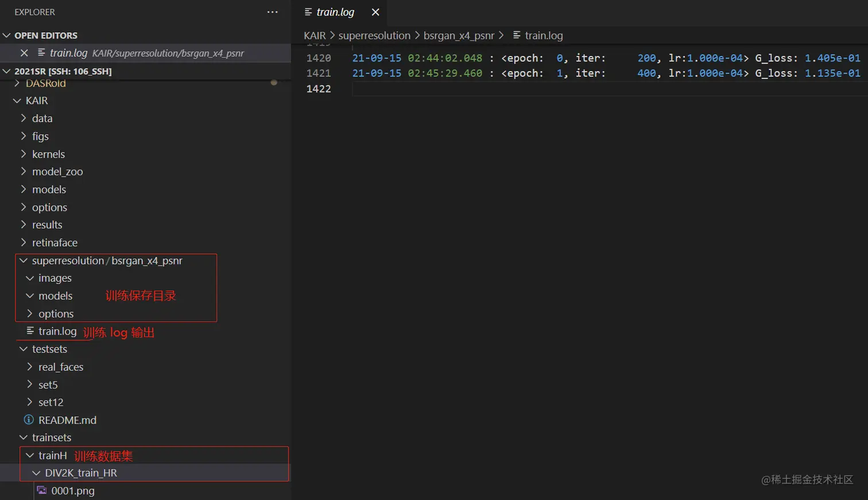Viewport: 868px width, 500px height.
Task: Click the 0001.png image file icon
Action: (42, 490)
